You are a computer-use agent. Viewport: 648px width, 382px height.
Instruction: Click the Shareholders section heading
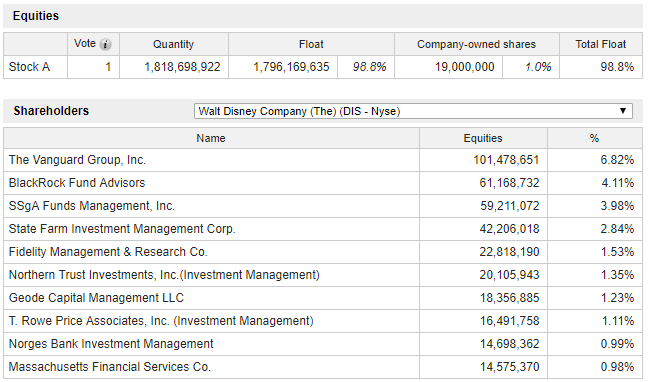click(x=51, y=111)
